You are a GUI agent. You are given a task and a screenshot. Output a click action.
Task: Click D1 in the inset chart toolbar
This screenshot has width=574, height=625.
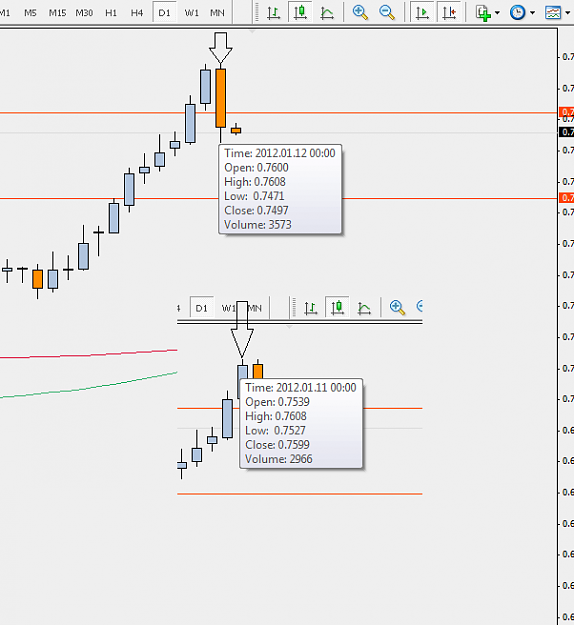point(202,308)
